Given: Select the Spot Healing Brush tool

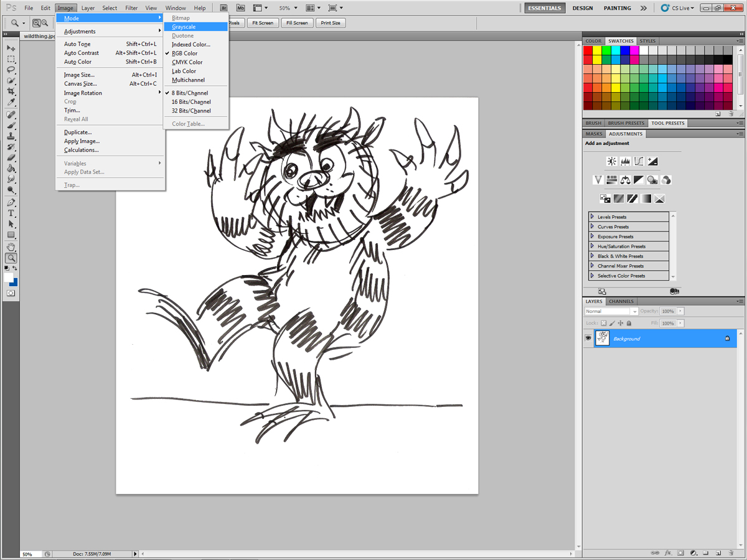Looking at the screenshot, I should click(x=11, y=114).
